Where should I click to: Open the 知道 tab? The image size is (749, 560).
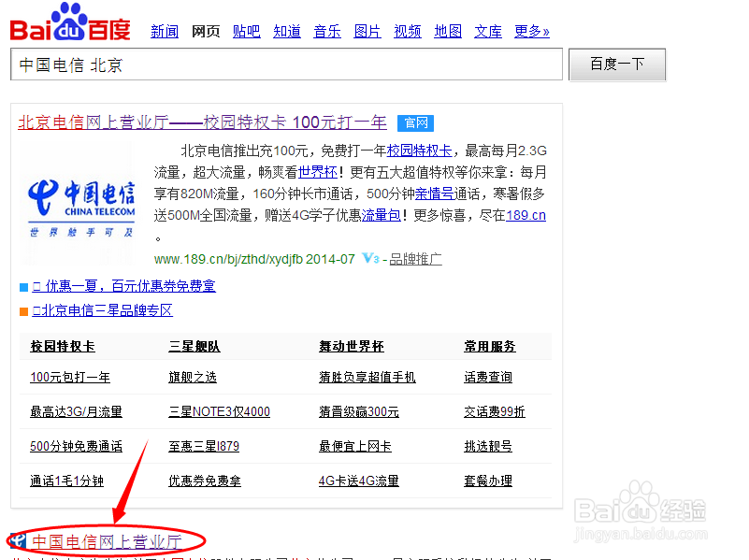coord(287,32)
